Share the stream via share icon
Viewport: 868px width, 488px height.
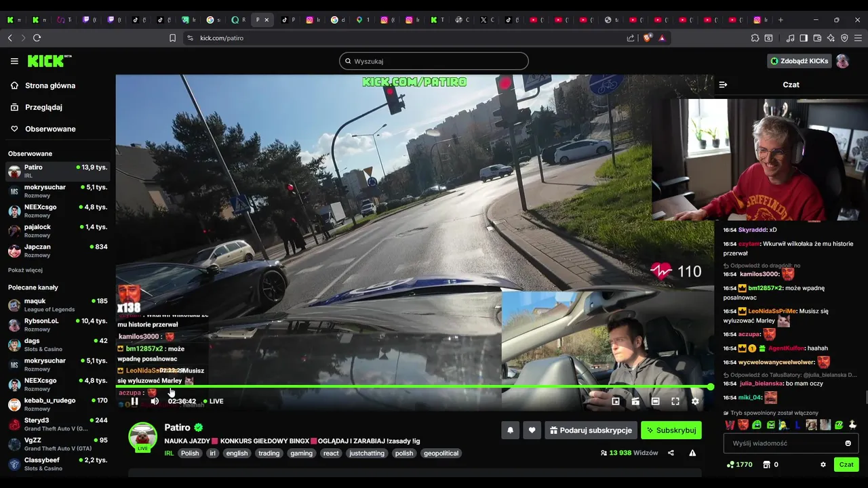[x=671, y=453]
